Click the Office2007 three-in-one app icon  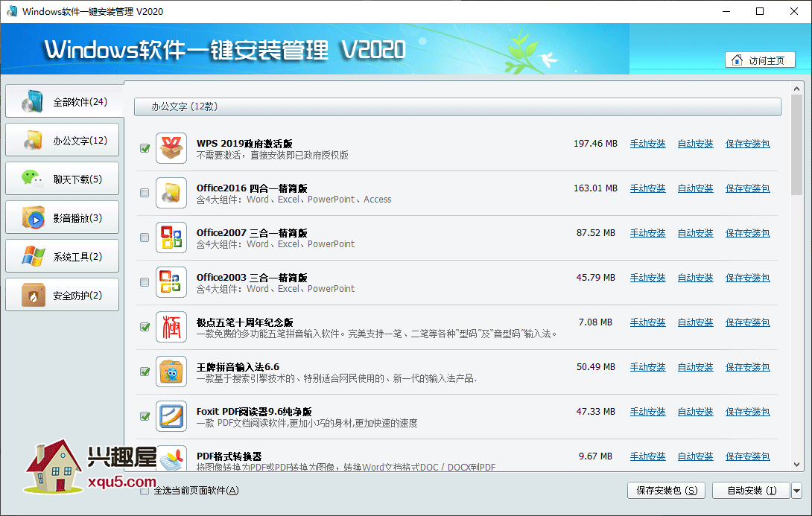click(x=171, y=237)
